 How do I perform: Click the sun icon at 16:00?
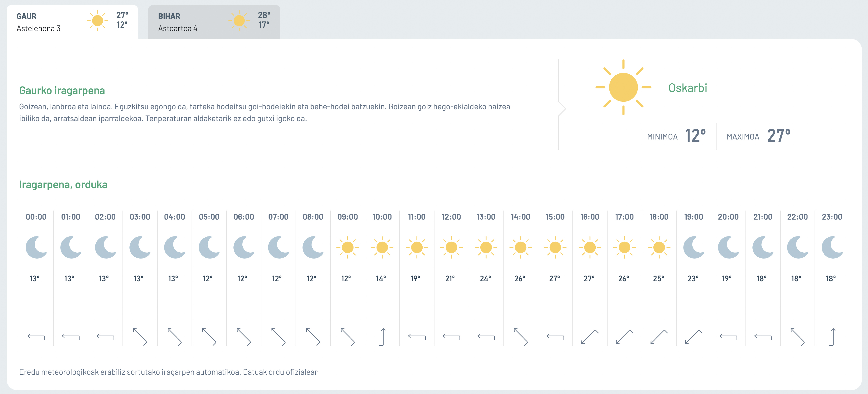pos(590,247)
